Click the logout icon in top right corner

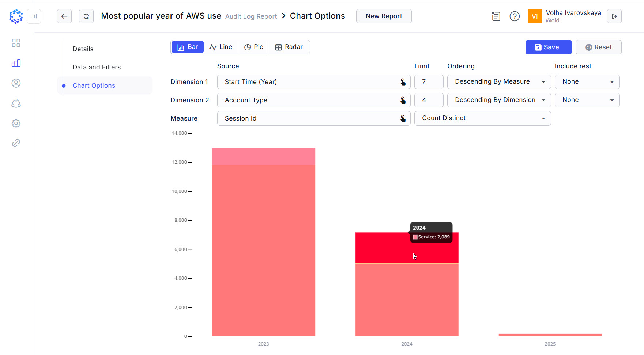[x=614, y=16]
